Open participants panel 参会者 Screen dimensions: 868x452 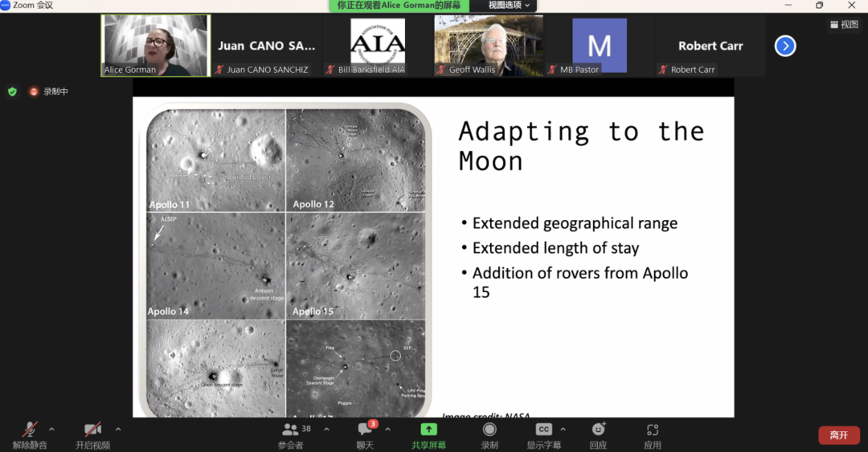click(x=296, y=435)
